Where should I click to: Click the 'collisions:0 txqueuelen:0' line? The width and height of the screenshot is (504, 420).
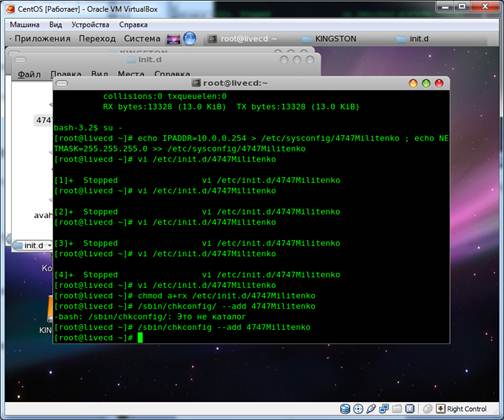165,96
